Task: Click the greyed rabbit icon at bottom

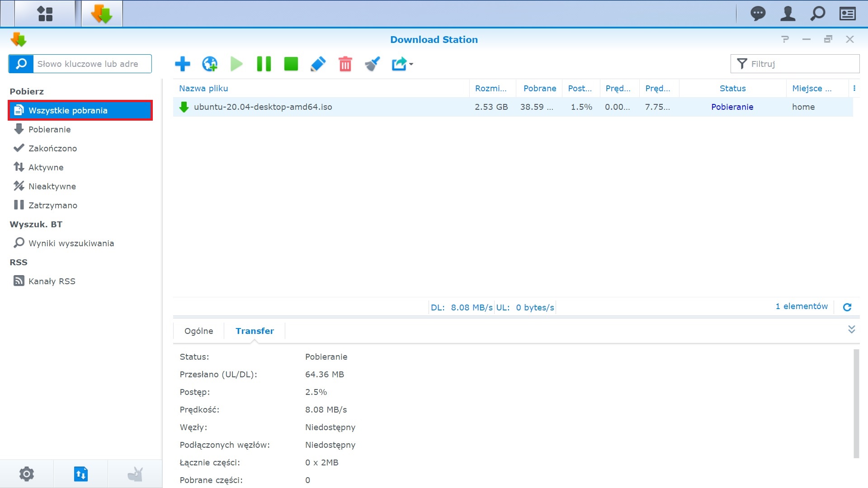Action: coord(135,474)
